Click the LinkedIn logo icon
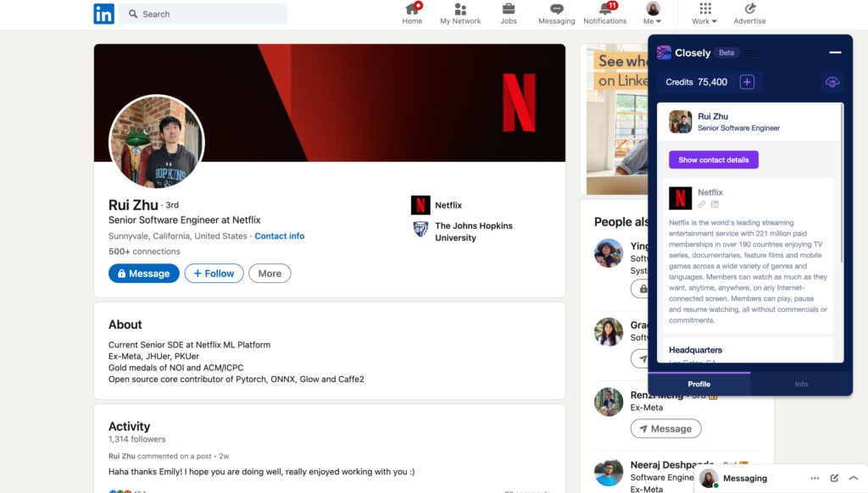Viewport: 868px width, 493px height. tap(103, 14)
